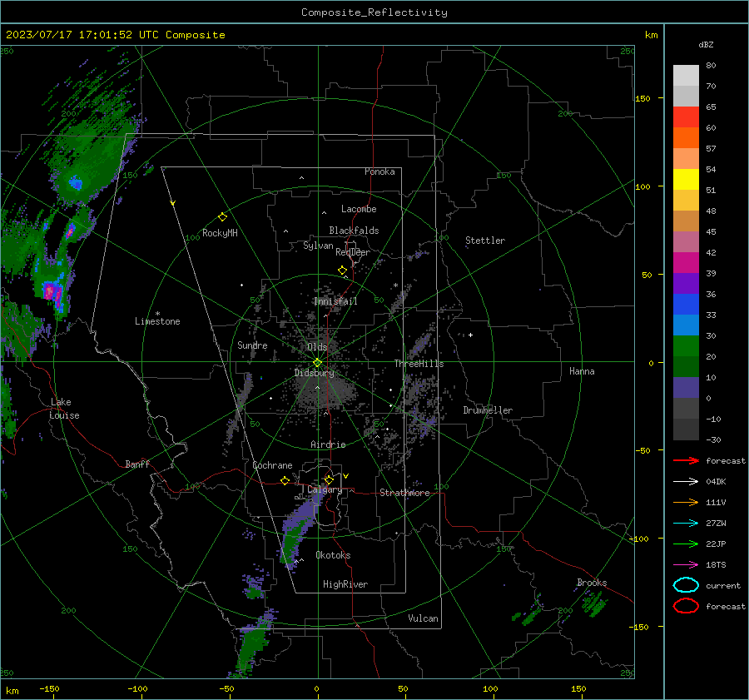The width and height of the screenshot is (749, 700).
Task: Click the red forecast arrow in legend
Action: tap(686, 460)
